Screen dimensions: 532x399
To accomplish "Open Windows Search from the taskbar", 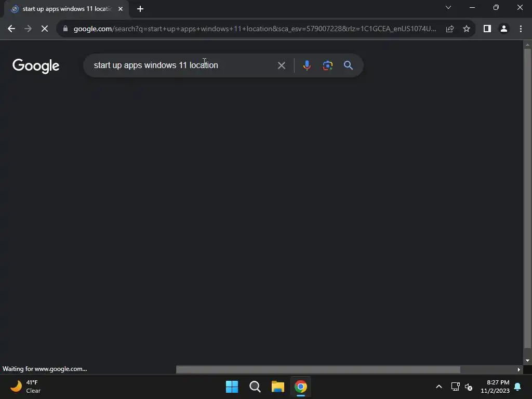I will [x=255, y=387].
